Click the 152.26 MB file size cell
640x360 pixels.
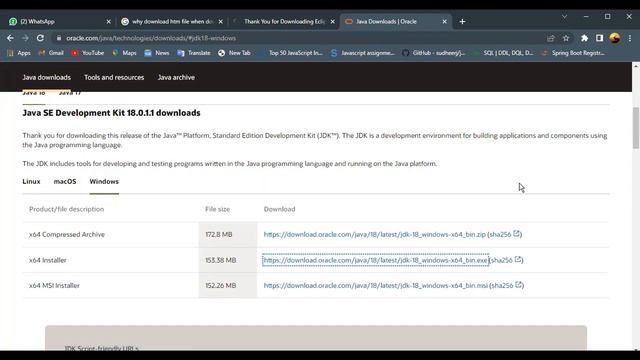coord(228,285)
